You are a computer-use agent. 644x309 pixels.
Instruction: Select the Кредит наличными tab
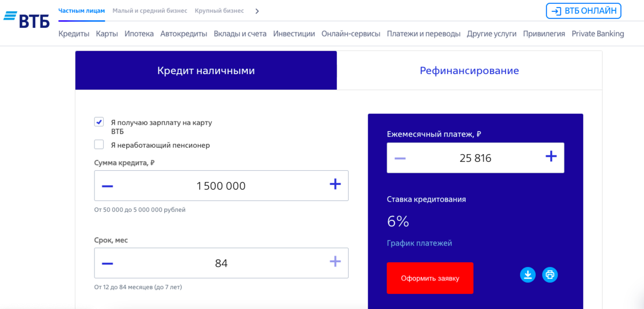pos(206,70)
